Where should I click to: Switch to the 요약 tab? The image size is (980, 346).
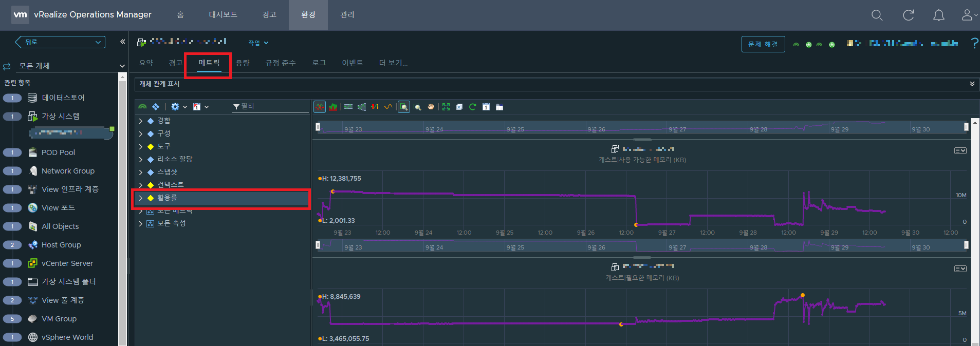146,63
